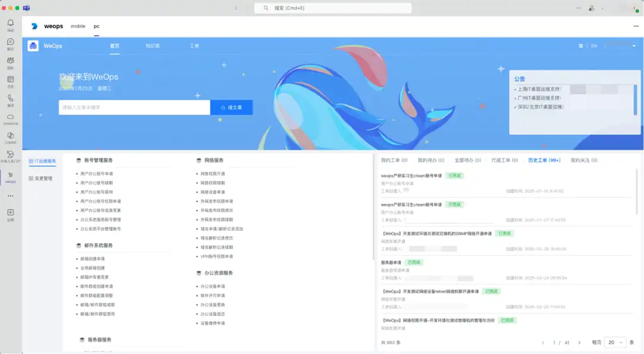Switch language to EN
This screenshot has height=354, width=644.
pos(595,45)
